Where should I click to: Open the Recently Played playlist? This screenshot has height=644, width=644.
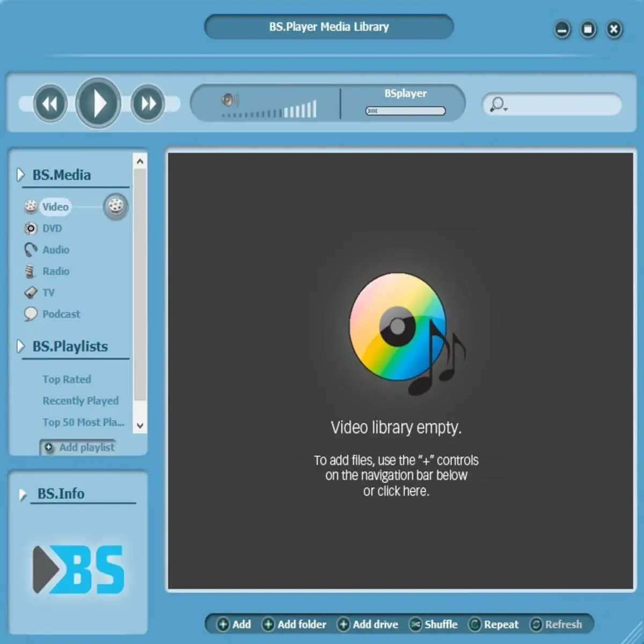[80, 400]
